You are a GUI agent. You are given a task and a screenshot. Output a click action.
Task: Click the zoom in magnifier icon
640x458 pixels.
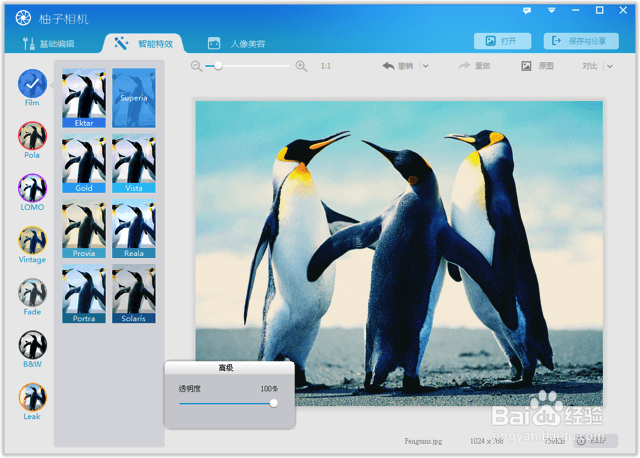[301, 66]
